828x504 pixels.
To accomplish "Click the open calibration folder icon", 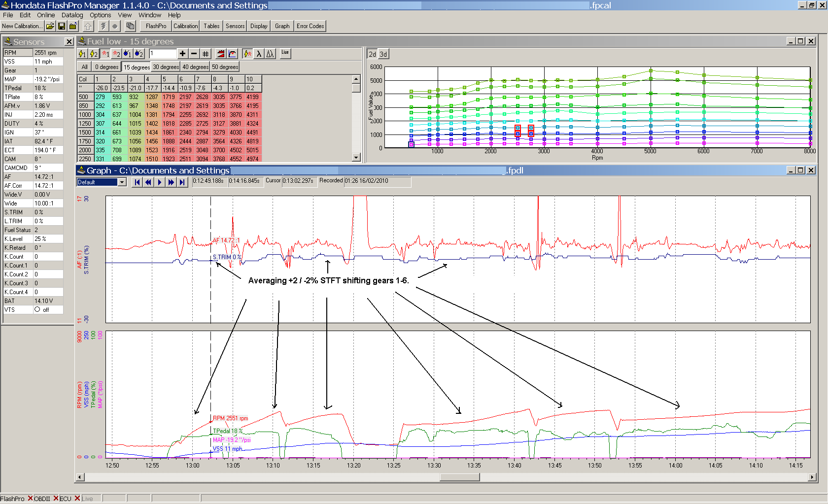I will pyautogui.click(x=50, y=26).
